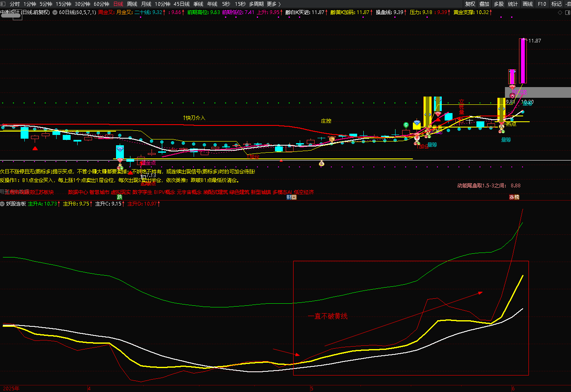Select the 15秒 period tab
This screenshot has width=571, height=392.
tap(240, 4)
